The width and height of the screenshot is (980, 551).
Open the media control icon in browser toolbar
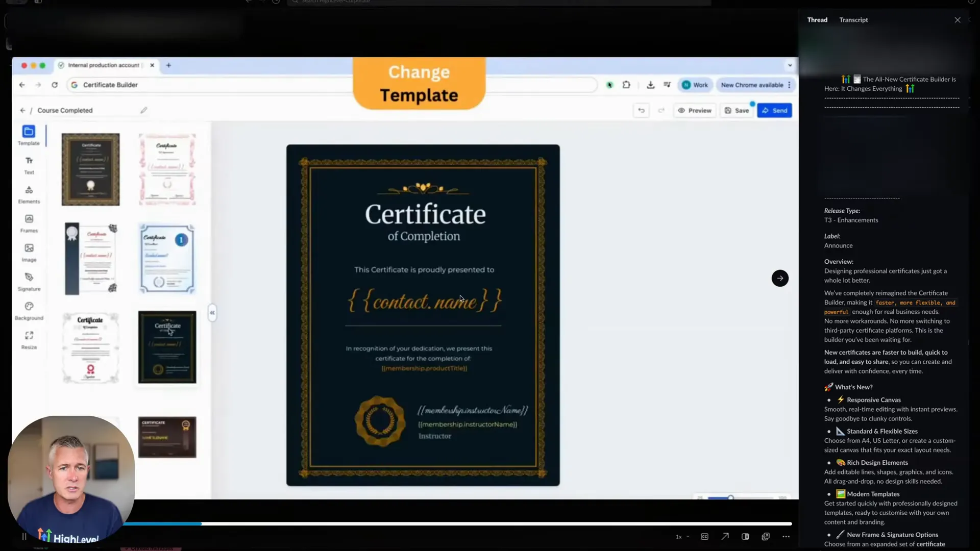[667, 85]
